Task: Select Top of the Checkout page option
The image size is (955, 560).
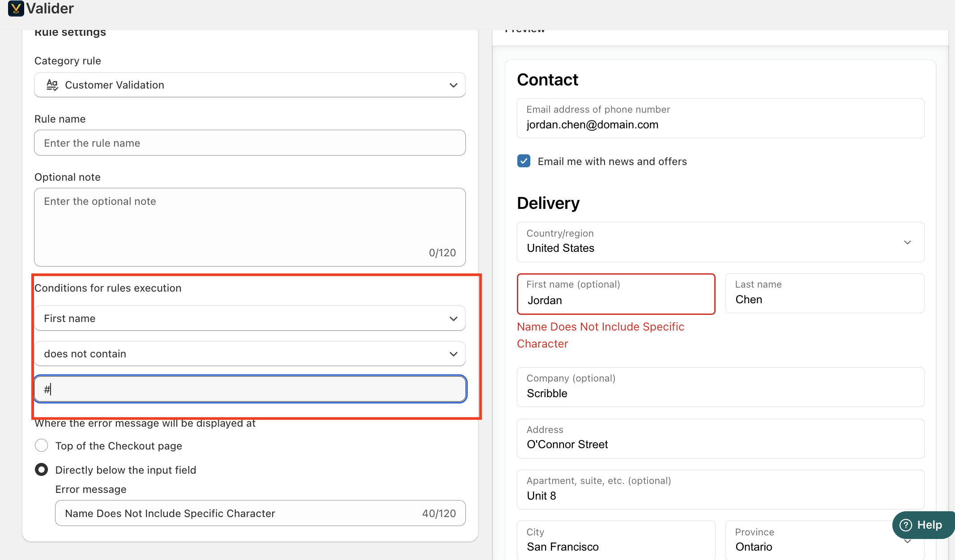Action: click(42, 445)
